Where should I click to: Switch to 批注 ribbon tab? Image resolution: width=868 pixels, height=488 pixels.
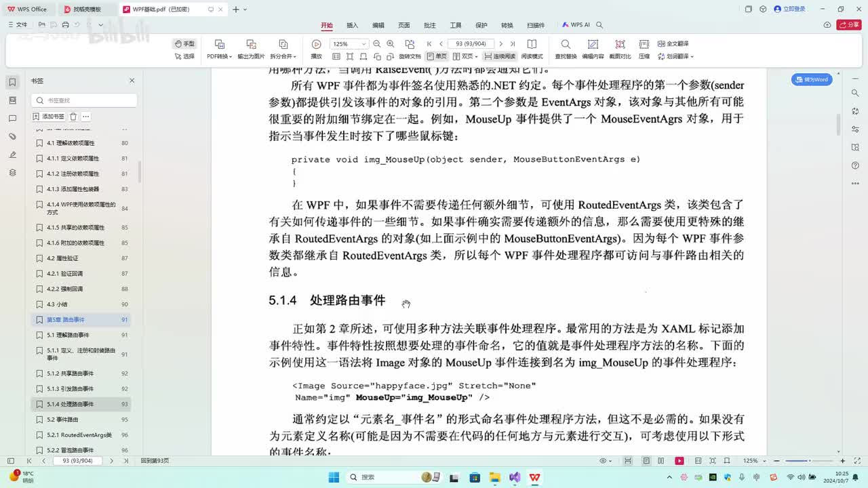(x=430, y=25)
